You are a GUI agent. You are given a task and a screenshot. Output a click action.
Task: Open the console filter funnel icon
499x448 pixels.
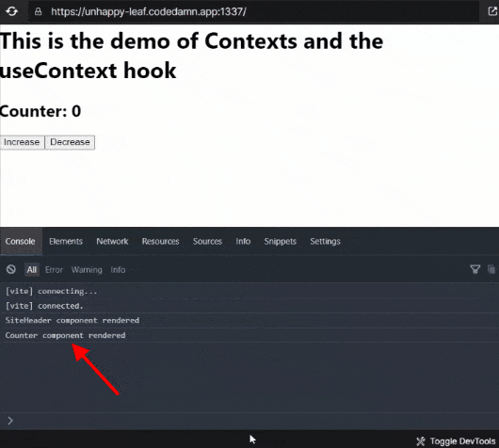[x=475, y=269]
